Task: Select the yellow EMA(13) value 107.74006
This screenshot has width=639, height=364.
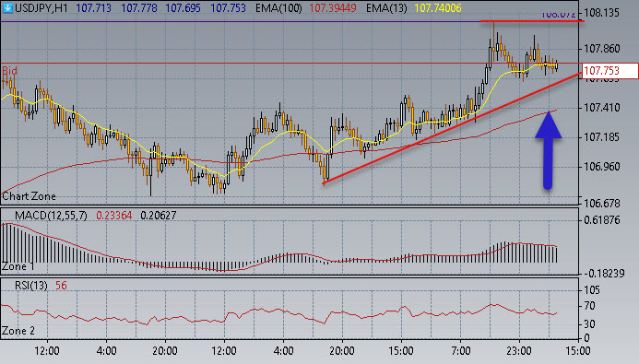Action: (438, 8)
